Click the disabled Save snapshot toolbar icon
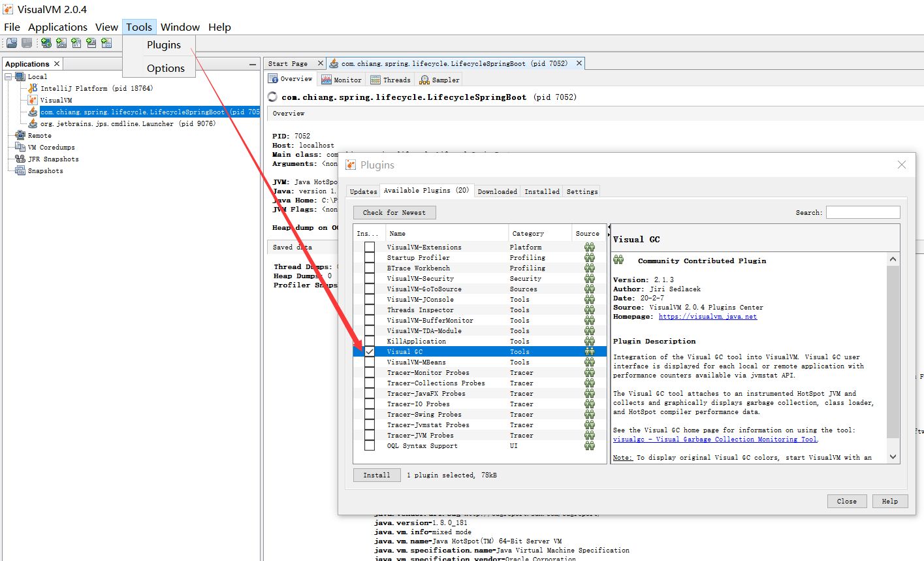 (27, 43)
